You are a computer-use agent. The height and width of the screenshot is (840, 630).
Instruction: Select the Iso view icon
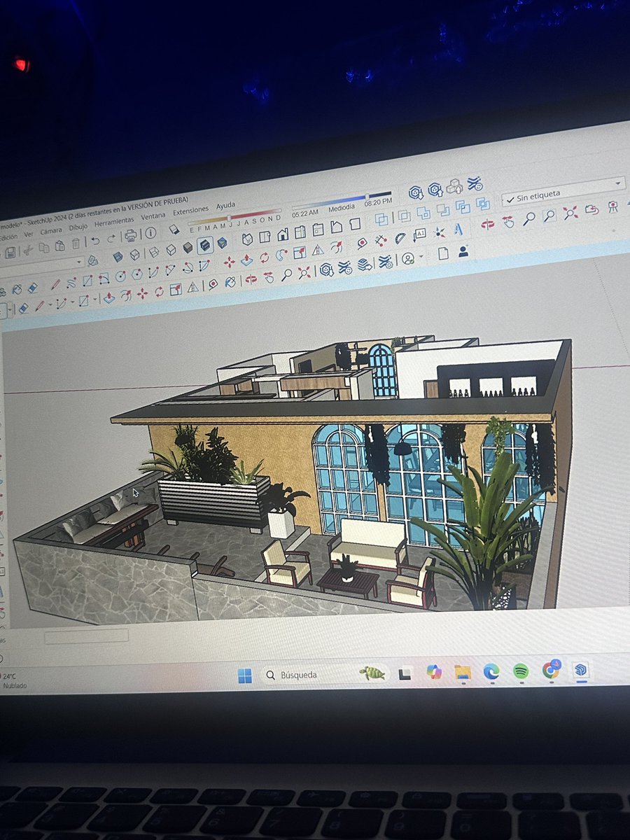coord(247,239)
